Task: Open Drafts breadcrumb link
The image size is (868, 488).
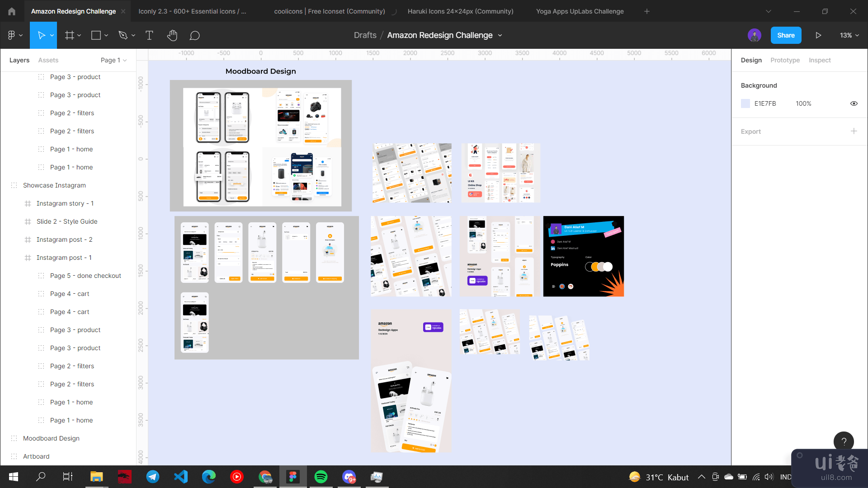Action: click(365, 35)
